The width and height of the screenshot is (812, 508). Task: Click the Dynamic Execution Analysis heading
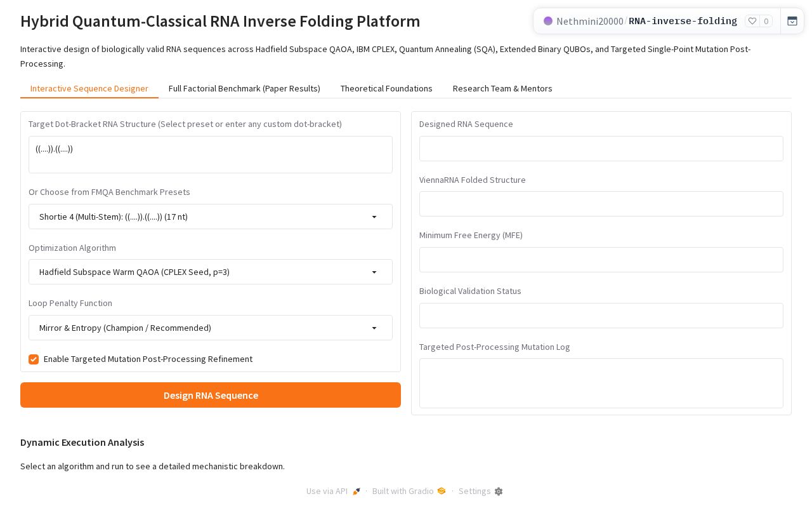[x=82, y=442]
